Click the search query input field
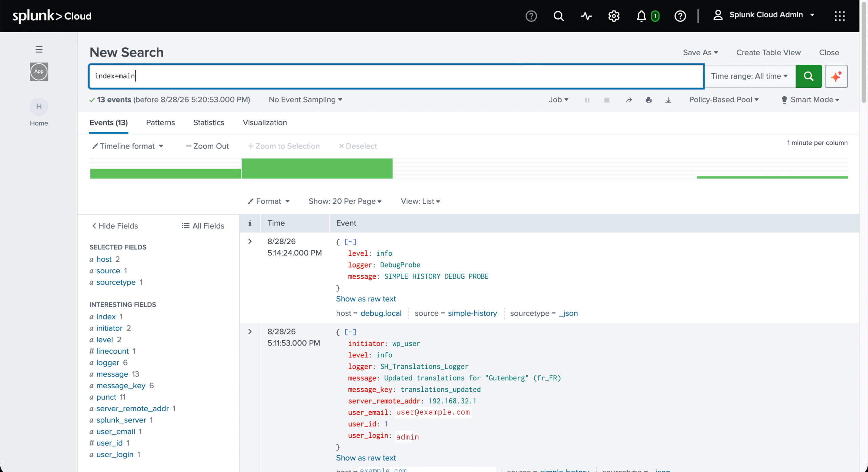The image size is (868, 472). click(x=396, y=76)
